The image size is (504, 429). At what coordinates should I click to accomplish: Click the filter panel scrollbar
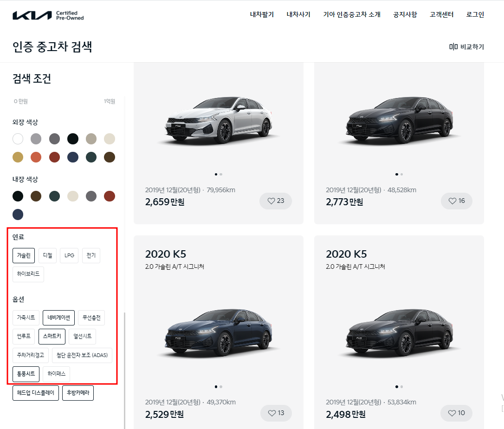tap(124, 370)
